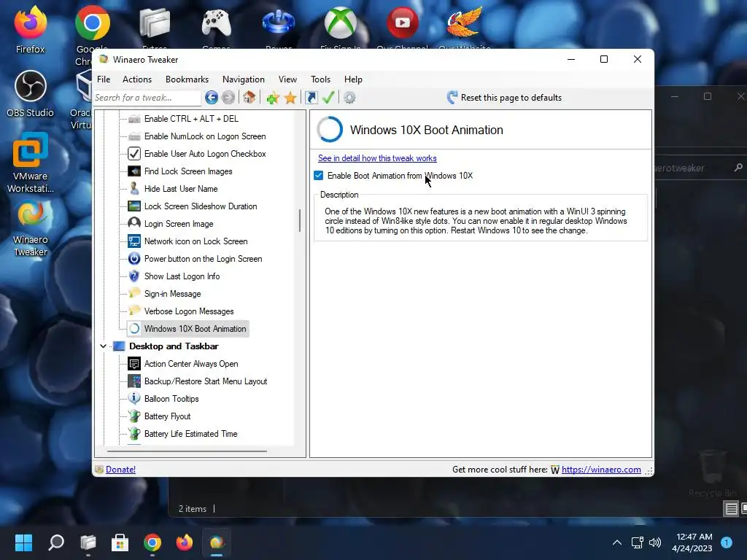747x560 pixels.
Task: Open the File menu
Action: pos(104,79)
